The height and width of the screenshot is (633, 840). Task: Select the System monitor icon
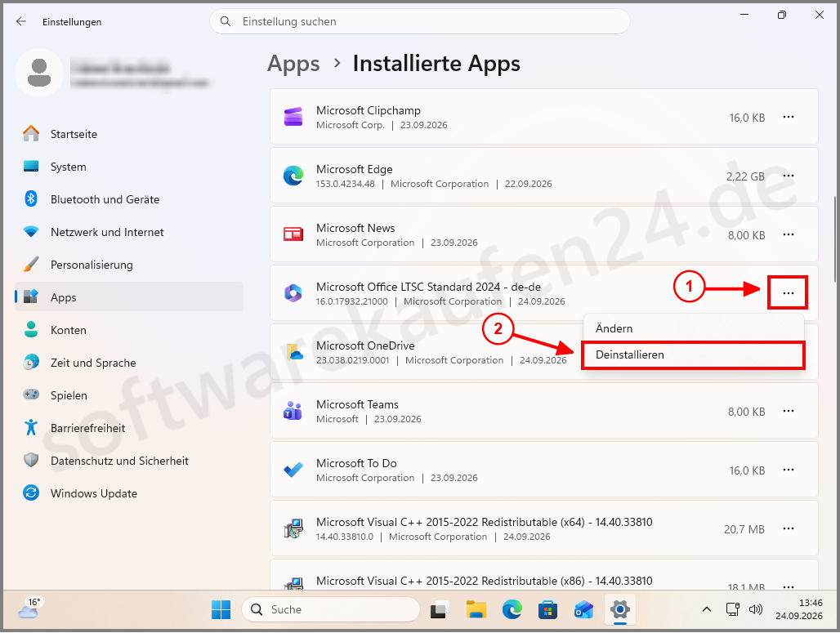tap(31, 167)
